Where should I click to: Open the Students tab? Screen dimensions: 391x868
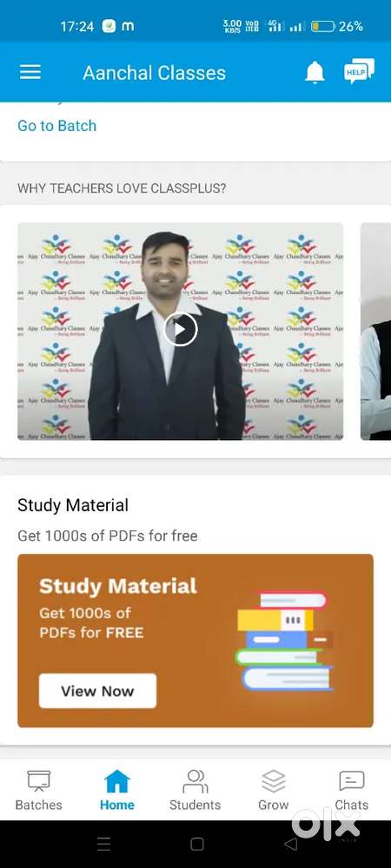(x=195, y=791)
